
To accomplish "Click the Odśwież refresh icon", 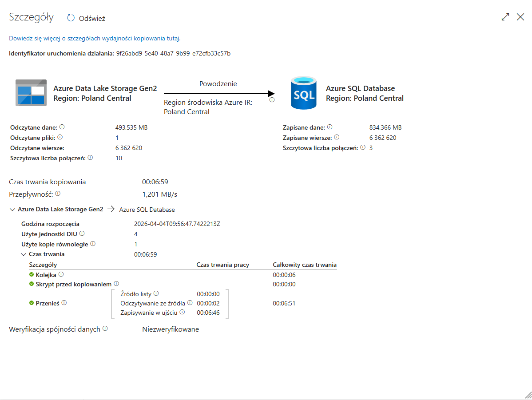I will tap(71, 18).
